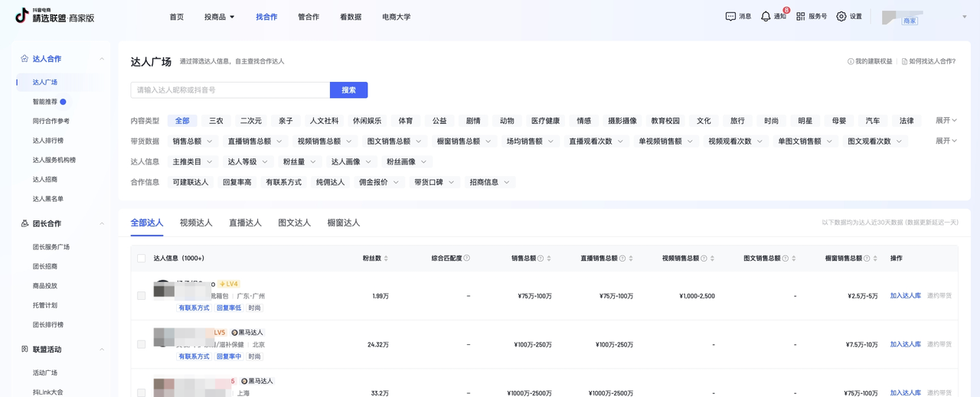
Task: Open the 服务号 grid icon
Action: [x=801, y=16]
